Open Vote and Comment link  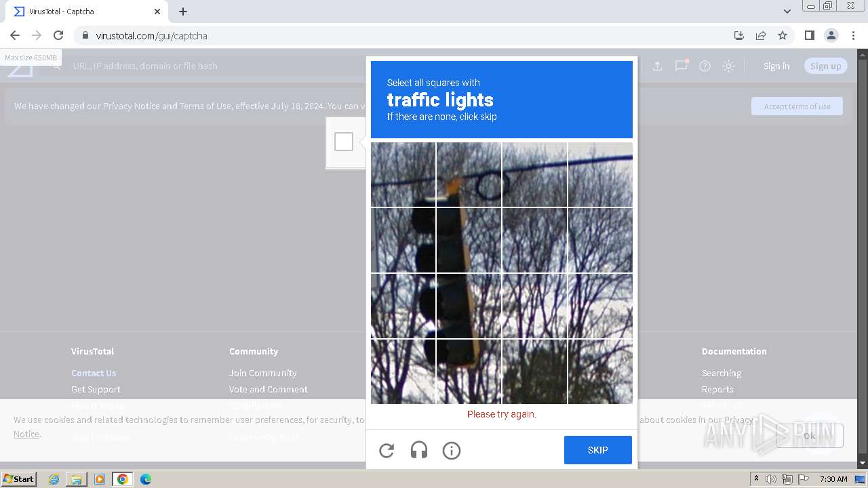coord(268,389)
